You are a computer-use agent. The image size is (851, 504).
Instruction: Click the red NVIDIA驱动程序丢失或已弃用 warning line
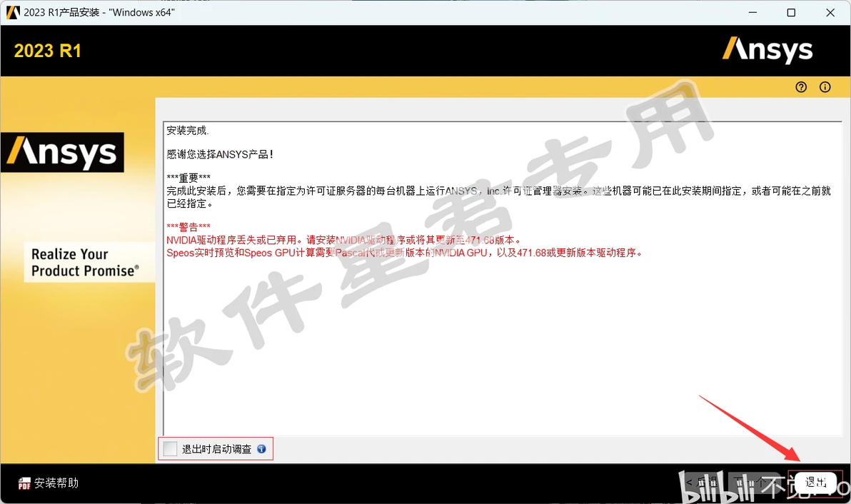pos(344,240)
